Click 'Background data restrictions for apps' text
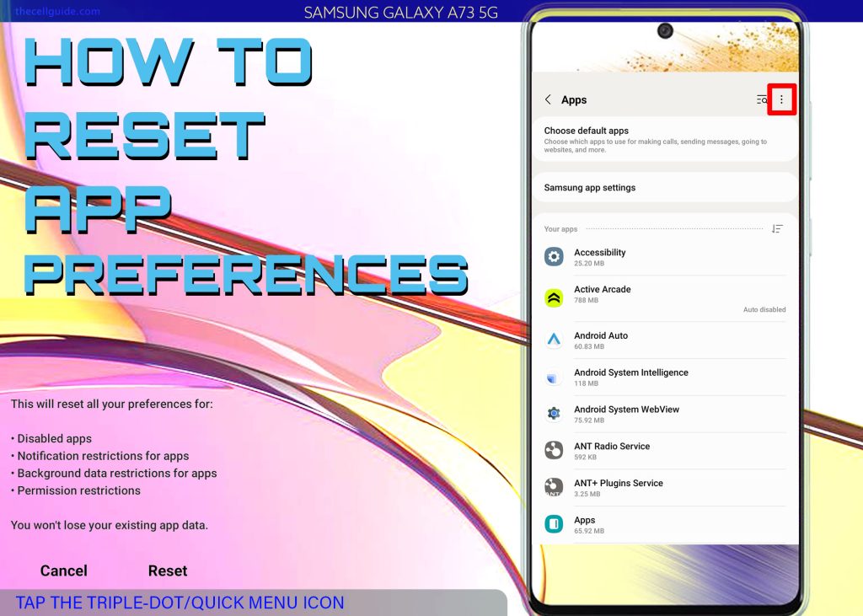The height and width of the screenshot is (616, 863). pyautogui.click(x=117, y=473)
